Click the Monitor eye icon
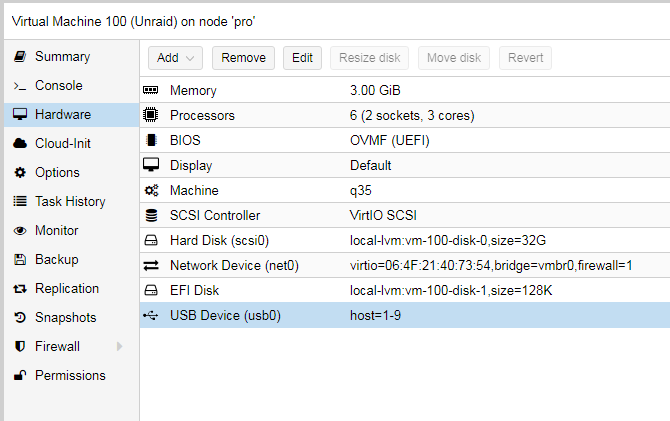This screenshot has width=670, height=421. pos(20,231)
